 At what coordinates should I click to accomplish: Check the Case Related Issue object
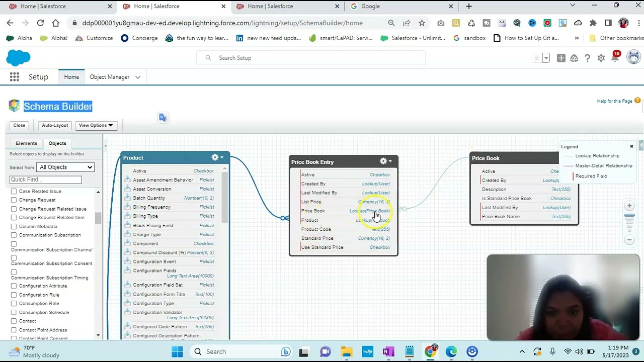(x=14, y=191)
